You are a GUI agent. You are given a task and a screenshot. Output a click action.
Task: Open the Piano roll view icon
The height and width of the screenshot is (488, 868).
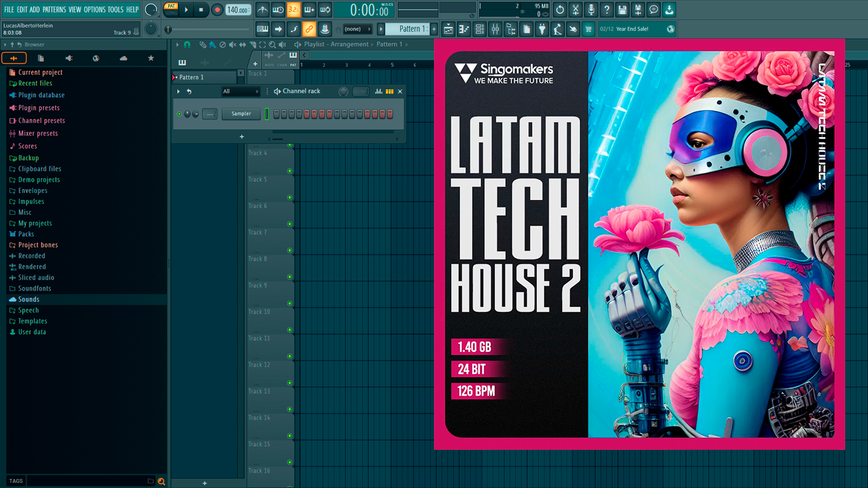pyautogui.click(x=464, y=29)
